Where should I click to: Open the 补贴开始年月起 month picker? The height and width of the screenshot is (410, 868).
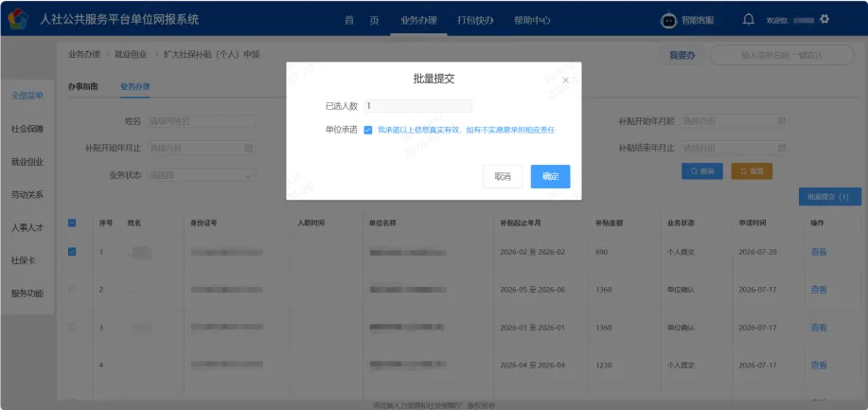(x=735, y=121)
